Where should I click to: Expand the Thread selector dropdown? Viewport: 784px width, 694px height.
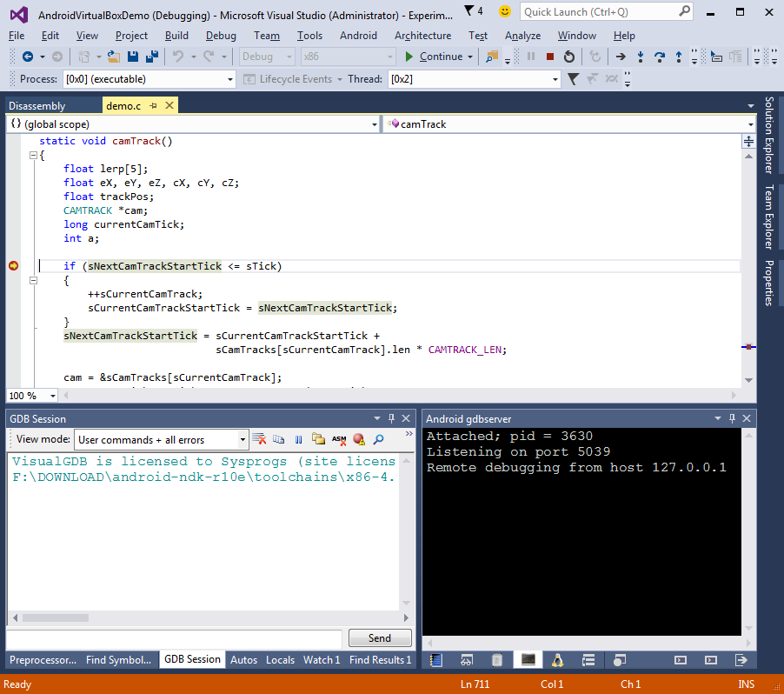click(555, 79)
